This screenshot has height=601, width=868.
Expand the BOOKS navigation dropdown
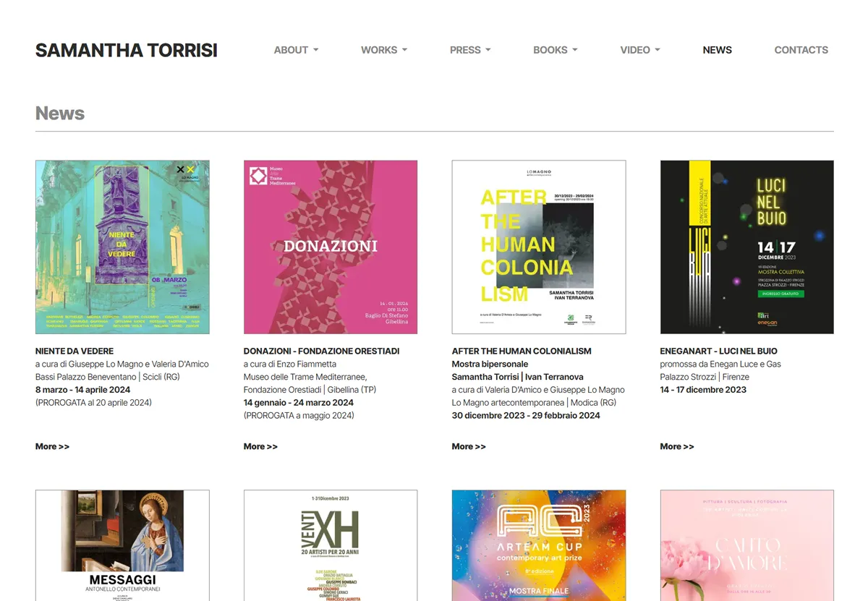point(556,50)
